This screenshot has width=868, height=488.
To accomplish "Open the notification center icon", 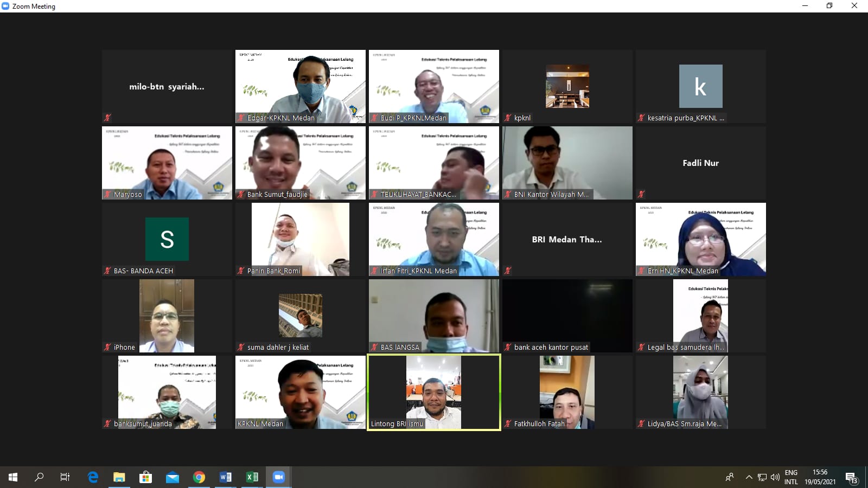I will point(851,477).
